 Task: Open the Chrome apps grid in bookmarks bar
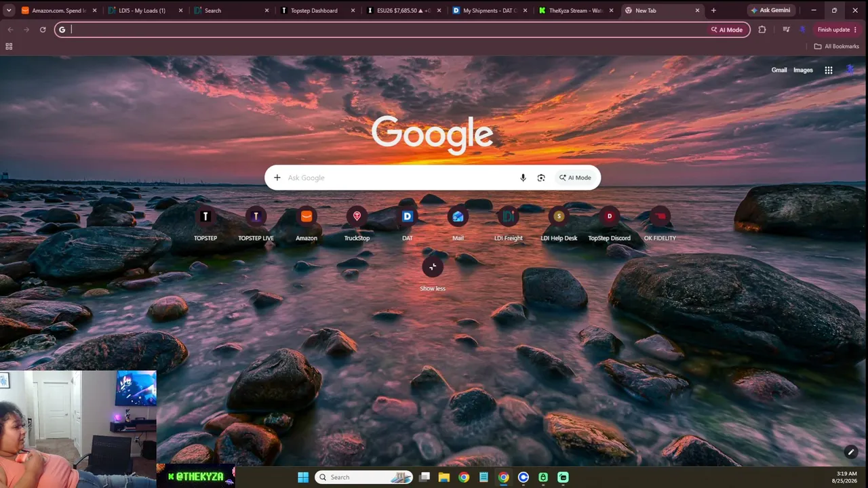[9, 46]
